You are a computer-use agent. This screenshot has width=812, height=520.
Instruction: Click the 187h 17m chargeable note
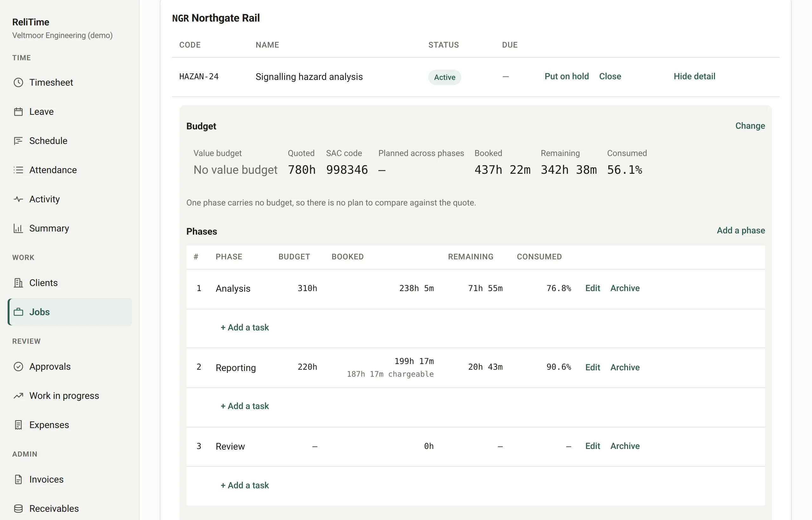pyautogui.click(x=390, y=374)
